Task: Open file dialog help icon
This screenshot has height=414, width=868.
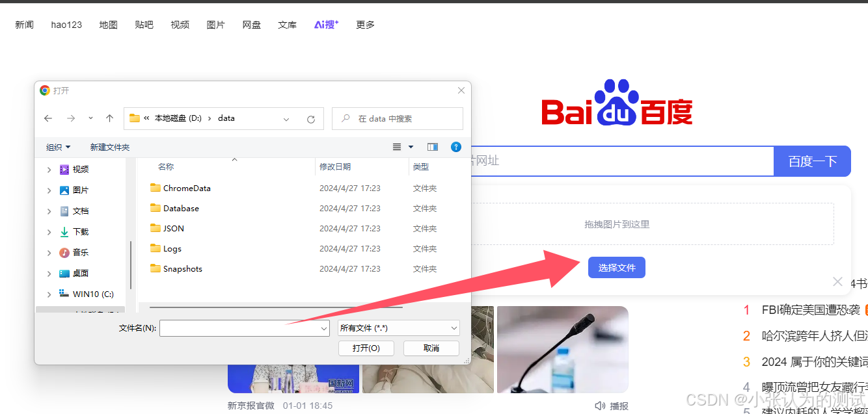Action: coord(456,147)
